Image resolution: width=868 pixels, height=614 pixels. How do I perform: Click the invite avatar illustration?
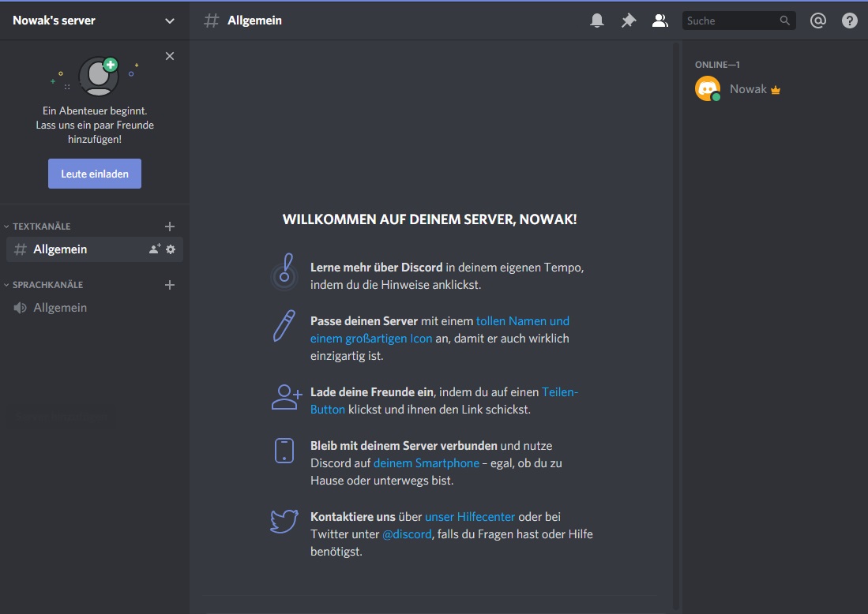(x=99, y=77)
